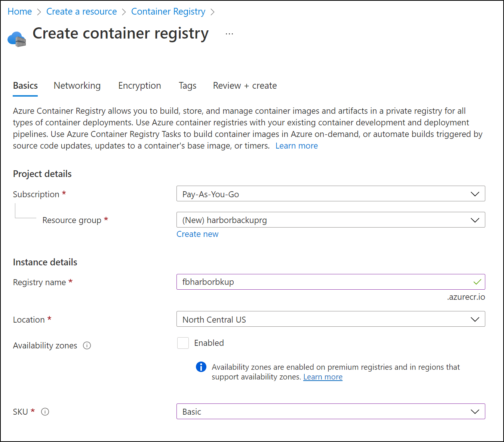
Task: Click the Create container registry heading
Action: [x=120, y=33]
